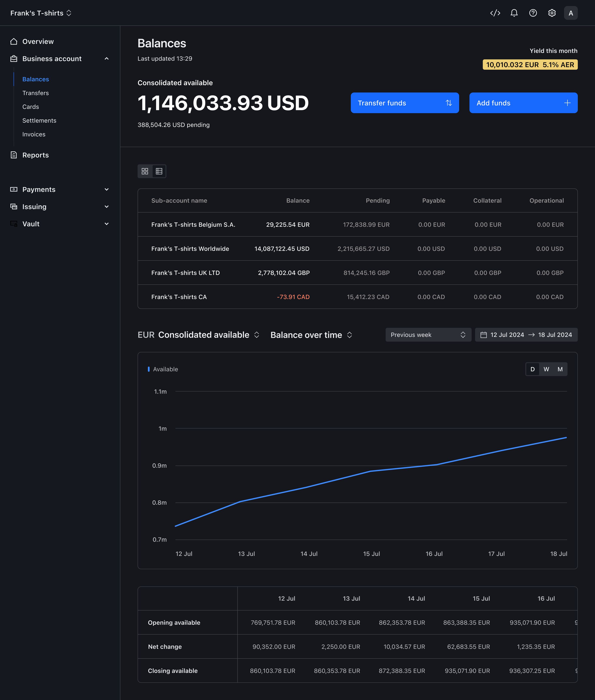Select Balances in sidebar
Viewport: 595px width, 700px height.
coord(35,79)
